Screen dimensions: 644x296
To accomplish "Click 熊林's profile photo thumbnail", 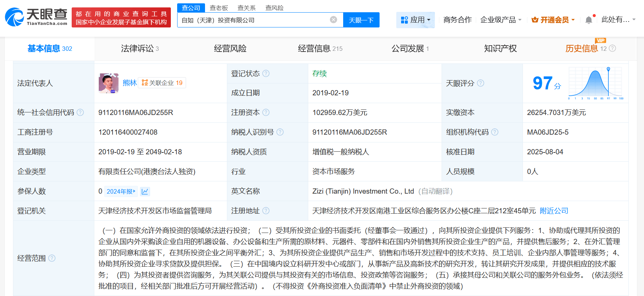I will click(108, 83).
